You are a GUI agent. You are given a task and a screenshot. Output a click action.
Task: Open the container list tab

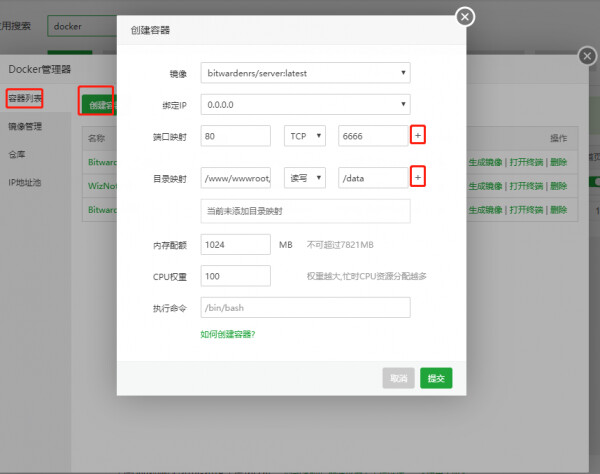(x=25, y=98)
